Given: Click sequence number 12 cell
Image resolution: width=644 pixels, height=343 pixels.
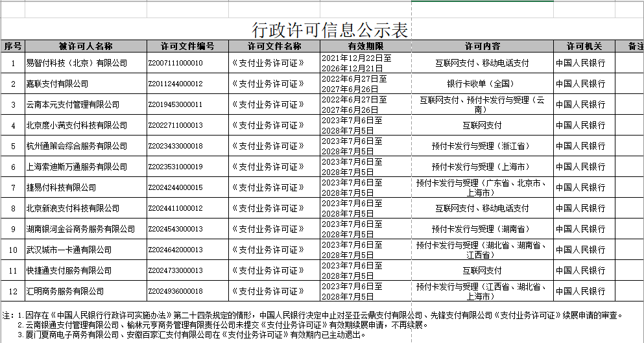Looking at the screenshot, I should 13,291.
